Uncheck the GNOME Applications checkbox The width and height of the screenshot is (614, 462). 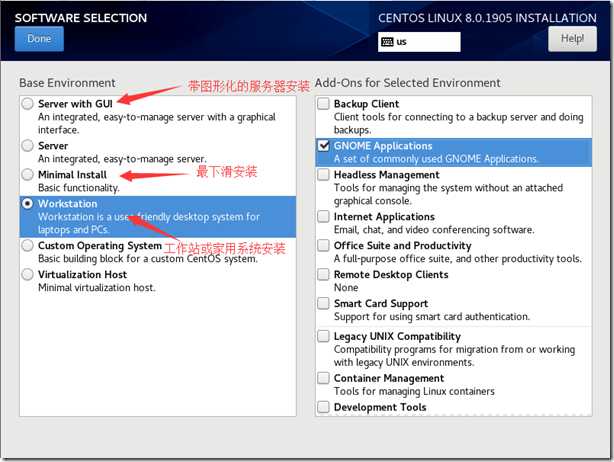tap(323, 146)
